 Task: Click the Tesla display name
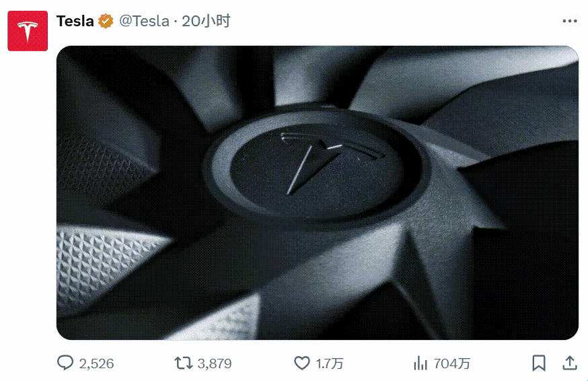coord(75,21)
